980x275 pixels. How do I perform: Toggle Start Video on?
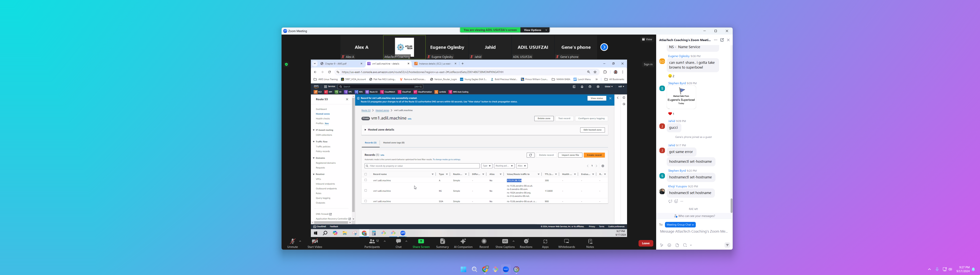pyautogui.click(x=315, y=242)
